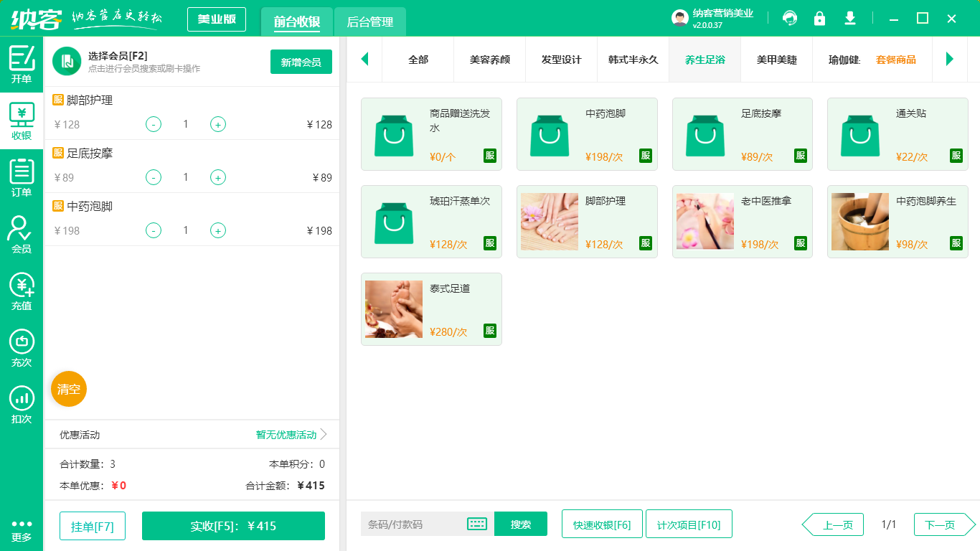Screen dimensions: 980x551
Task: Click the 美业版 edition button
Action: 217,19
